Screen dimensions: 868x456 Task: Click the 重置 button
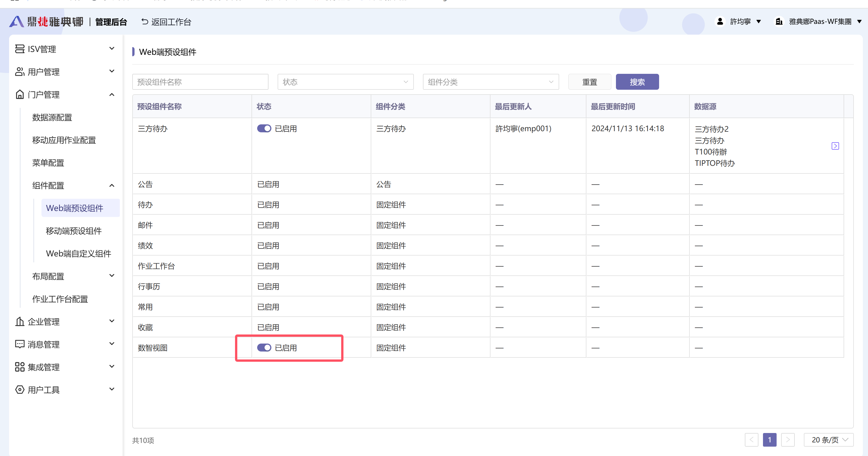(x=589, y=82)
